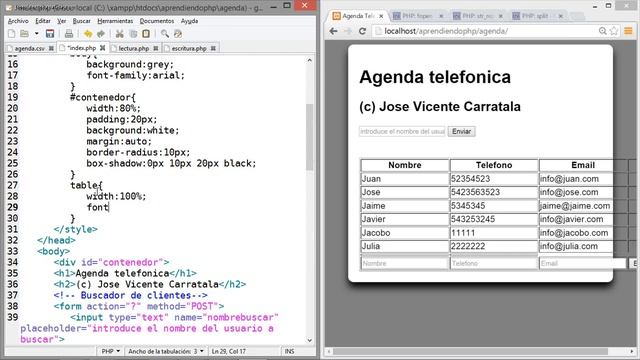The image size is (640, 360).
Task: Click the browser scroll right arrow
Action: (632, 351)
